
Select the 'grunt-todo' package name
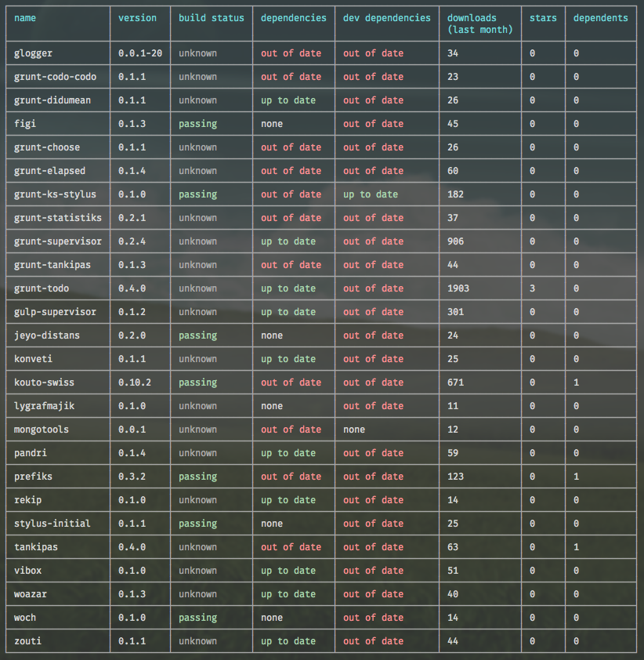[42, 288]
